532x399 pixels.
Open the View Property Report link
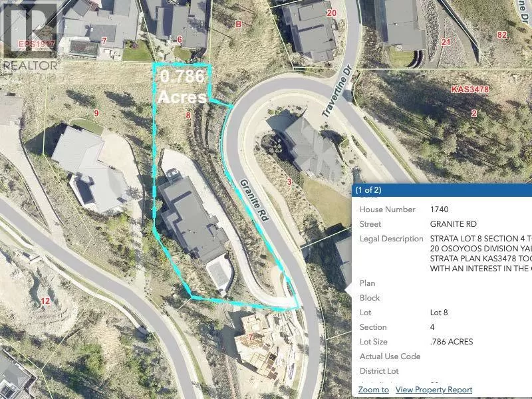coord(434,390)
